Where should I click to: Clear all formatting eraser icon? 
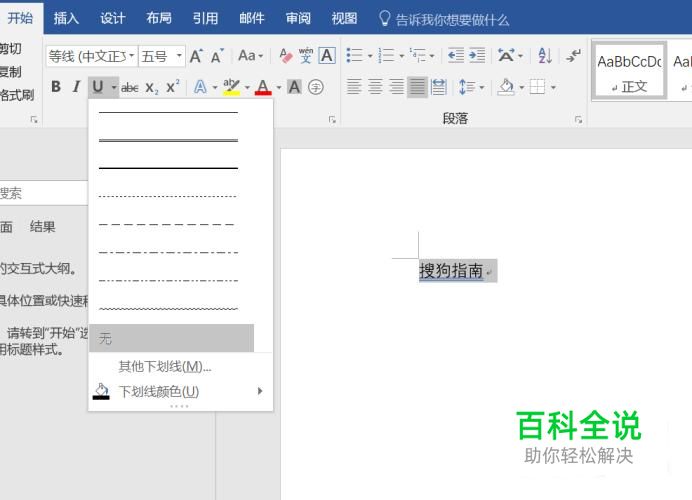286,56
